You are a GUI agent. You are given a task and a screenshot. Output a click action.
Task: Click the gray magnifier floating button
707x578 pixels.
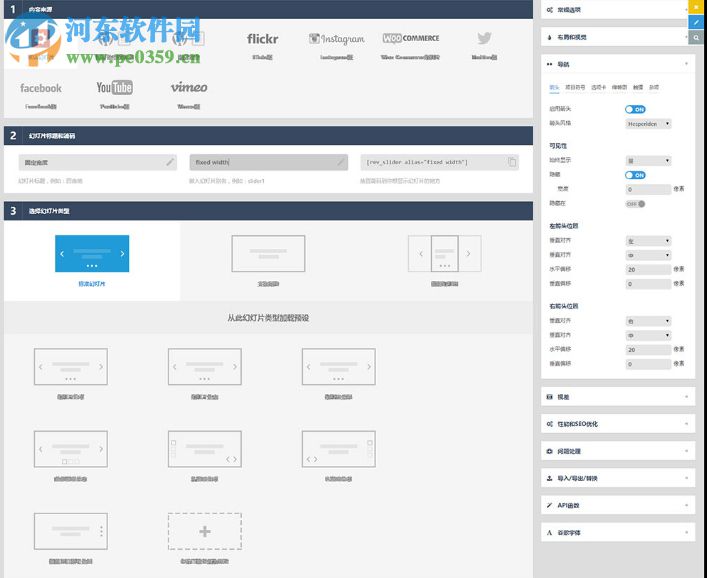pos(696,37)
